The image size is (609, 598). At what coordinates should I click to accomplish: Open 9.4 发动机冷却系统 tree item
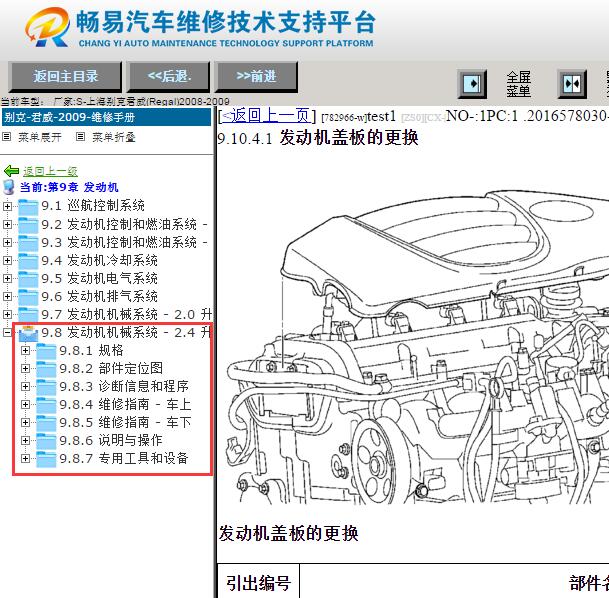tap(99, 260)
